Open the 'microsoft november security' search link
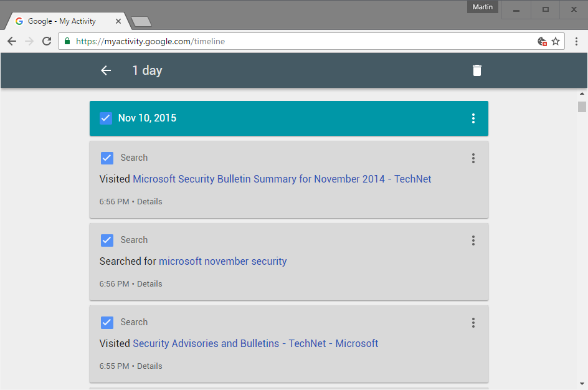Viewport: 588px width, 390px height. pyautogui.click(x=223, y=261)
